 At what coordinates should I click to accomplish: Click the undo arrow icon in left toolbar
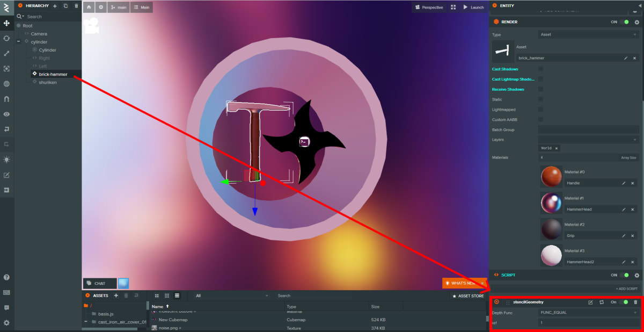coord(6,129)
